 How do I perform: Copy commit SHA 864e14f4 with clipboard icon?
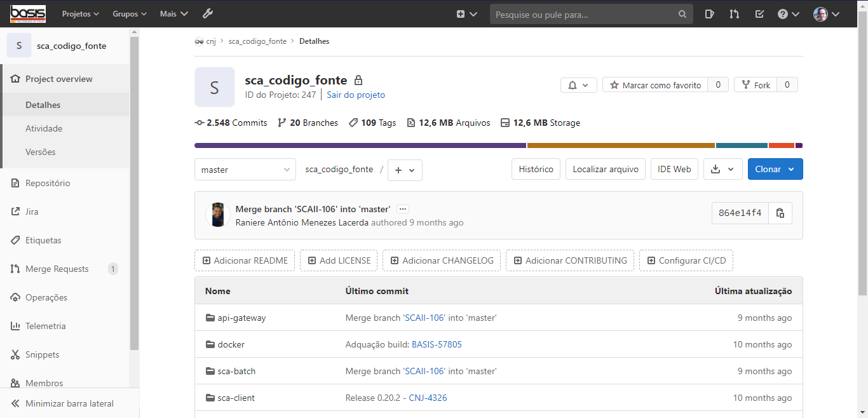[x=780, y=213]
